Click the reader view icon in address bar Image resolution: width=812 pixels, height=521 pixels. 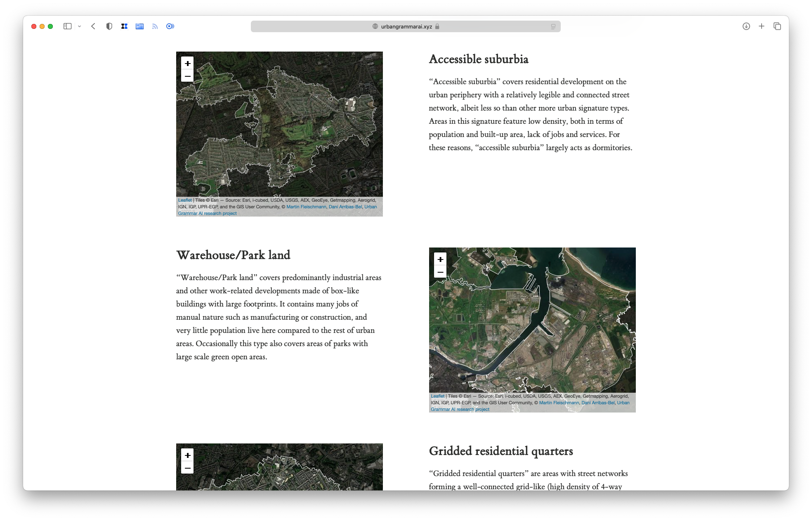(x=553, y=26)
